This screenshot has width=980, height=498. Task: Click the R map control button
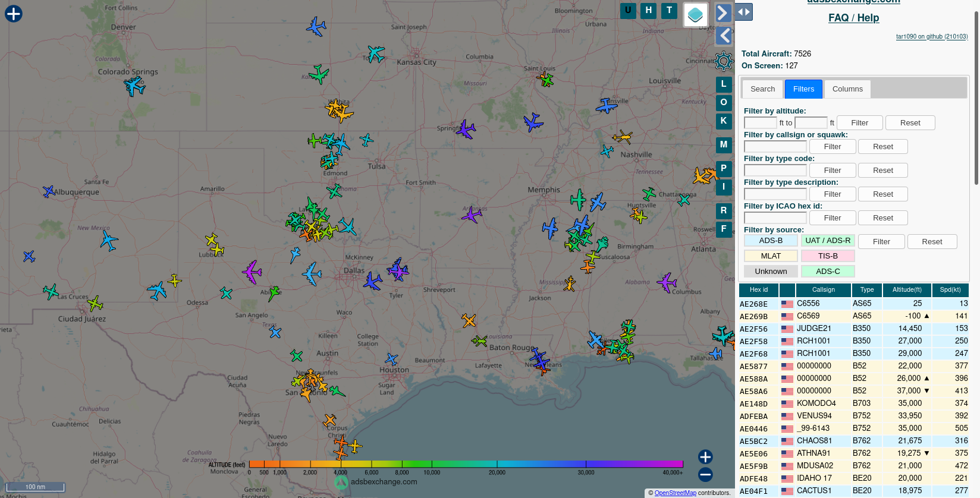[x=724, y=211]
